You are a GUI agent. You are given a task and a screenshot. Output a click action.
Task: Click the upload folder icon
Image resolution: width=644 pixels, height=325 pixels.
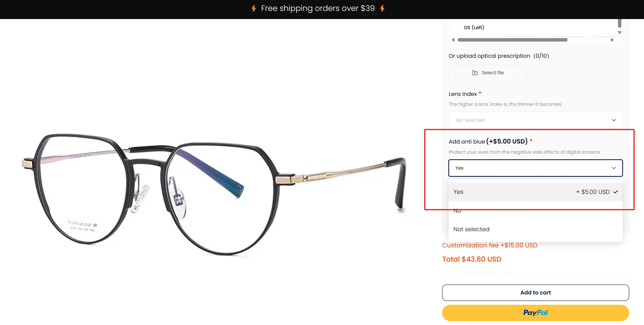coord(475,73)
